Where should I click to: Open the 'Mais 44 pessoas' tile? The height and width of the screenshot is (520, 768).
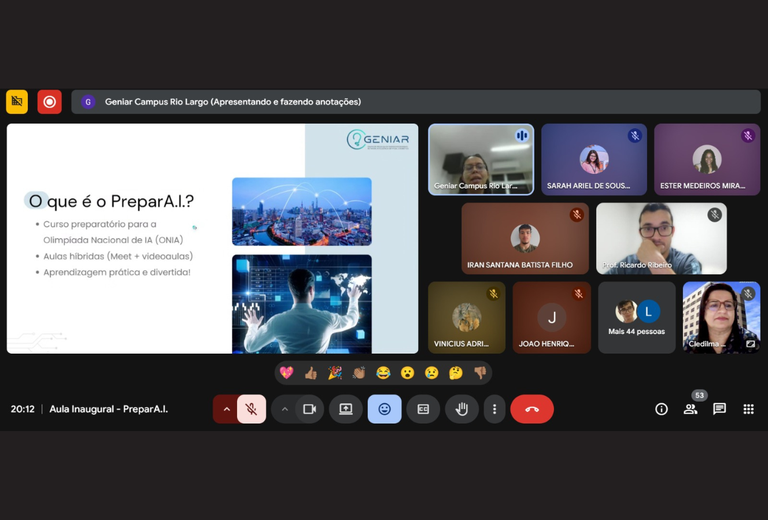click(637, 318)
